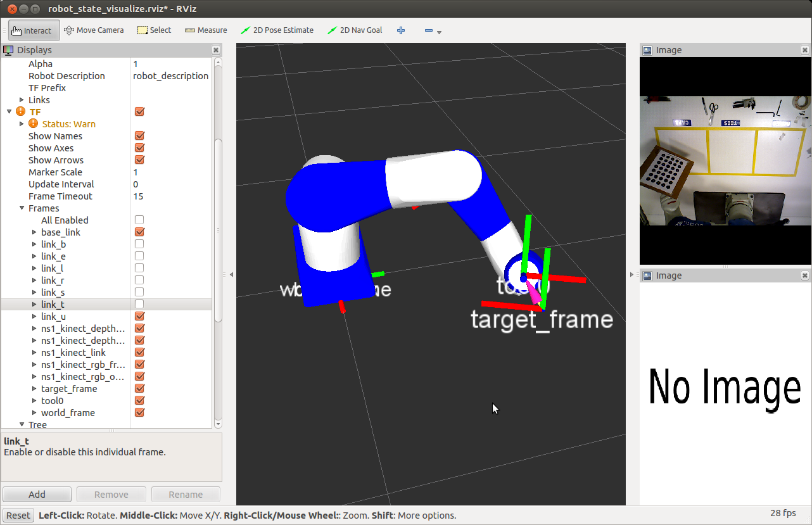Click the blue plus add-tool icon
Image resolution: width=812 pixels, height=525 pixels.
[401, 30]
